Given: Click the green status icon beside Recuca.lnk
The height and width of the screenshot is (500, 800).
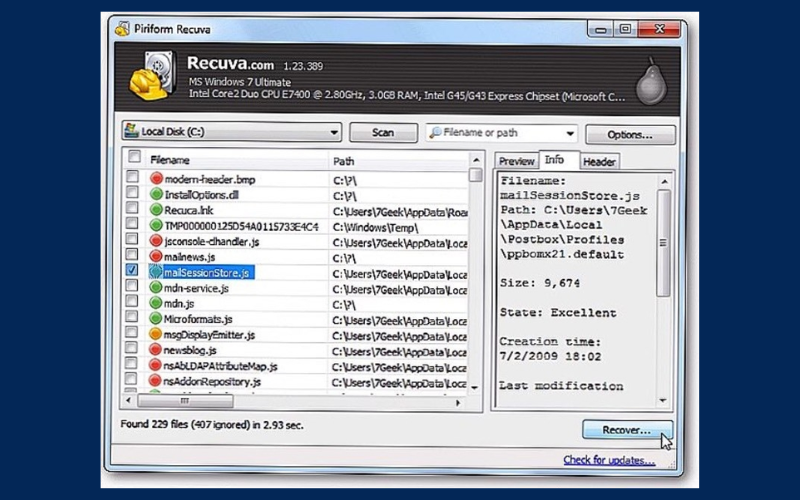Looking at the screenshot, I should point(156,210).
